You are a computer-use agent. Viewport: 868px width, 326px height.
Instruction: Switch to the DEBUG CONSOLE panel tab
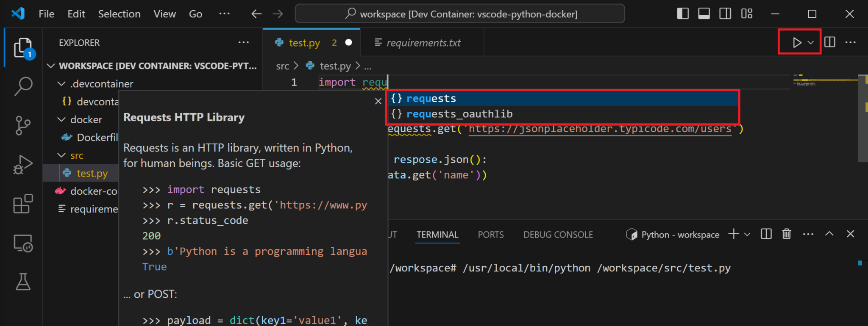(558, 235)
